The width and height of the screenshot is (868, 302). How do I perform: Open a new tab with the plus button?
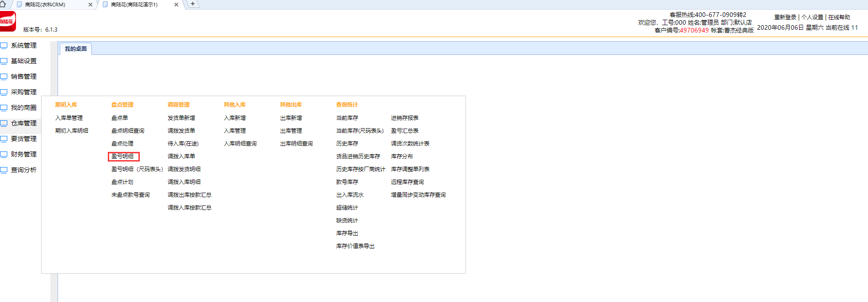pyautogui.click(x=193, y=4)
